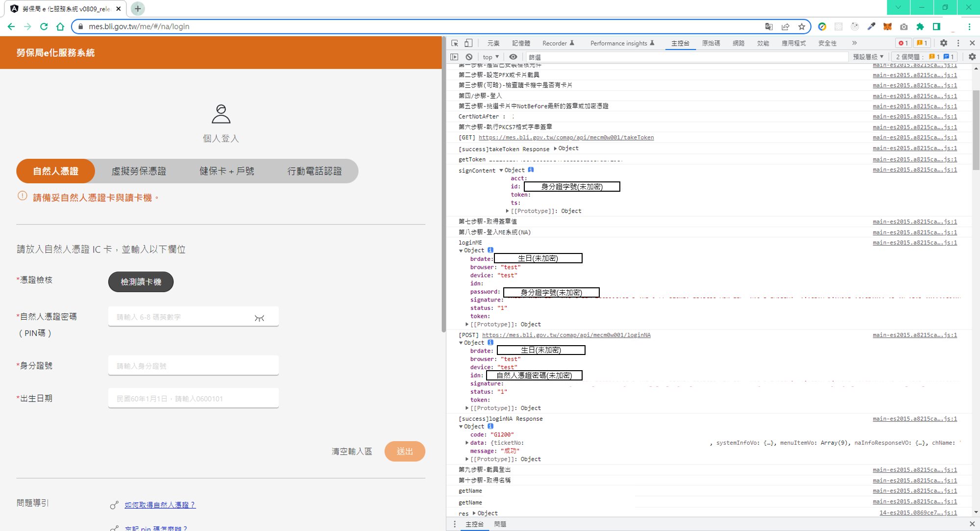Focus the 出生日期 input field

pos(193,399)
